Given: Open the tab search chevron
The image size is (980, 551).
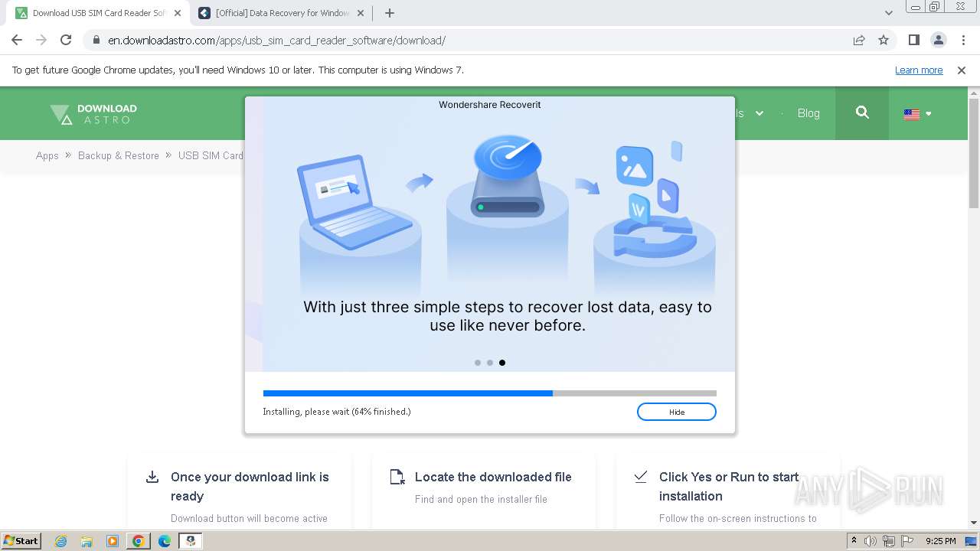Looking at the screenshot, I should click(x=889, y=13).
